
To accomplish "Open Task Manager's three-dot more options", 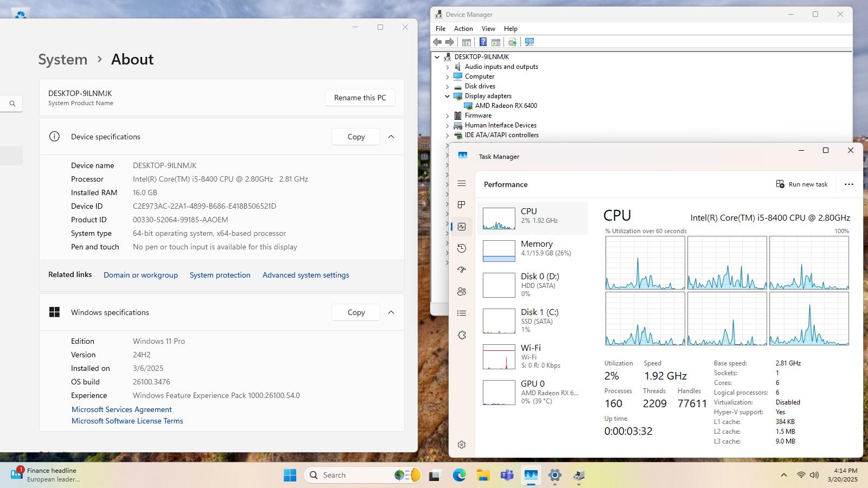I will 849,184.
